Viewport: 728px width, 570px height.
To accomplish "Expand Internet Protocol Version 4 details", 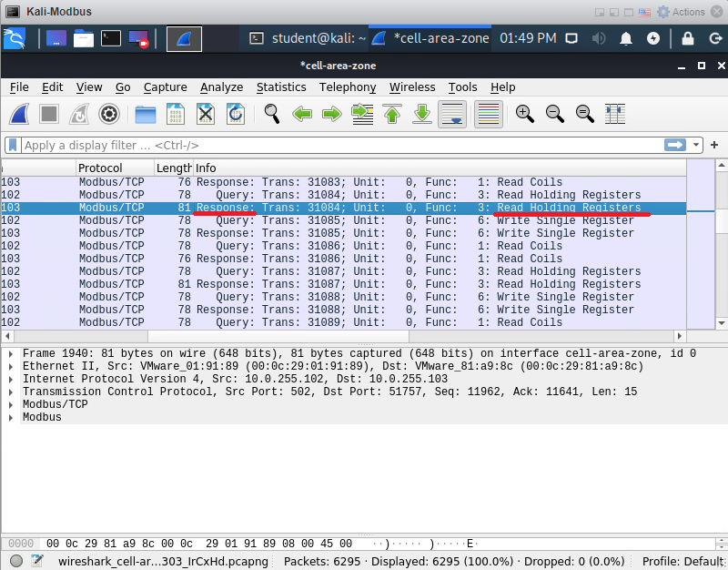I will coord(11,380).
